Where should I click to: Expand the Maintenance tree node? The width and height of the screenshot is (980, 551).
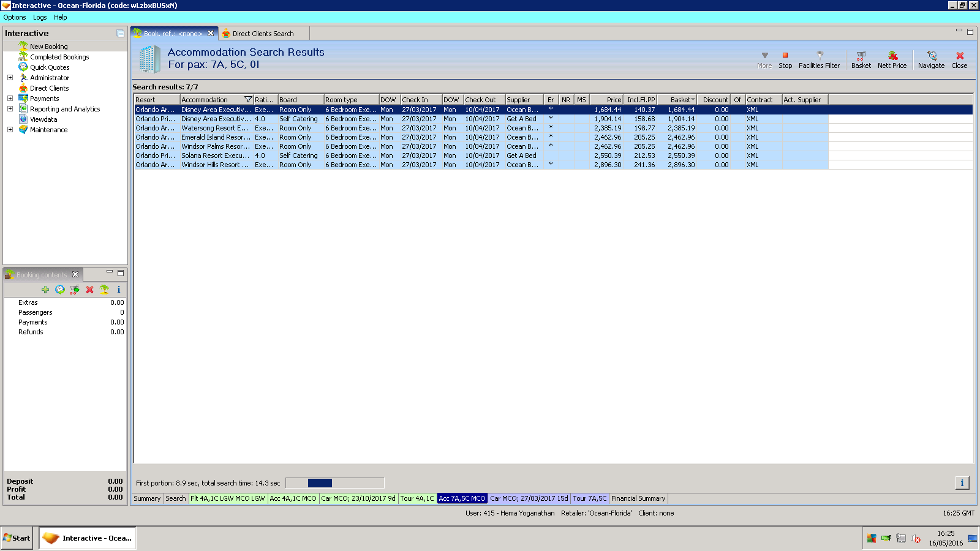point(10,130)
